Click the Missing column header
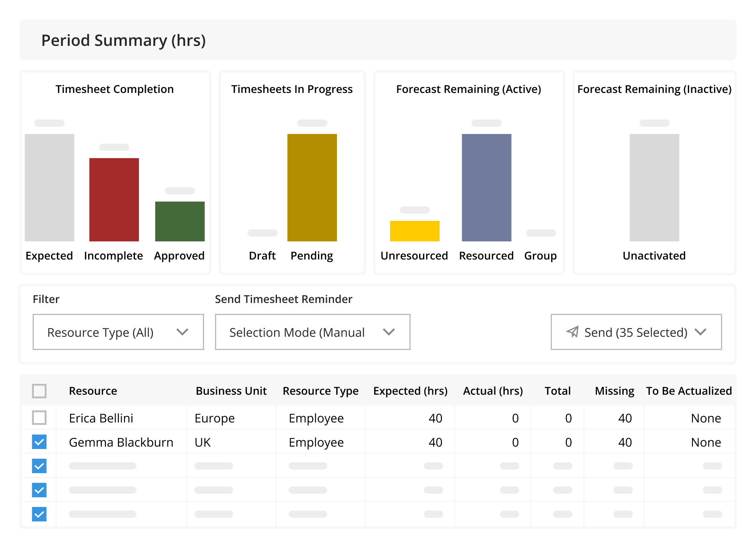This screenshot has width=756, height=548. point(613,391)
